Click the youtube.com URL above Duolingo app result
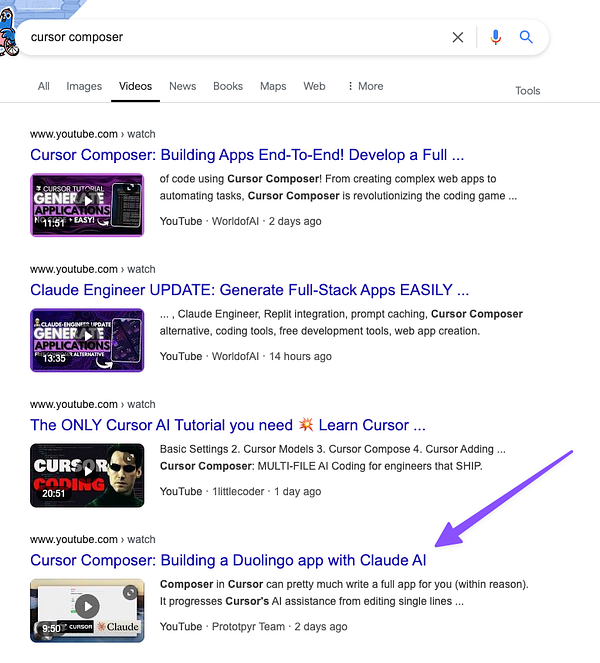Image resolution: width=600 pixels, height=663 pixels. click(x=93, y=540)
